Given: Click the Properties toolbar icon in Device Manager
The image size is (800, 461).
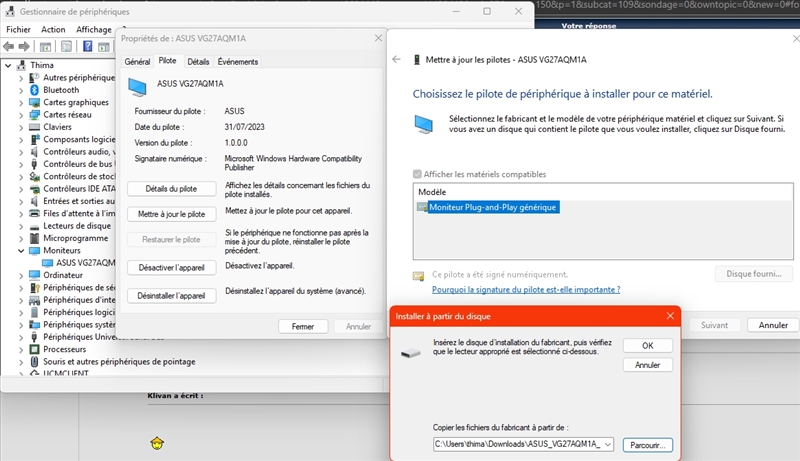Looking at the screenshot, I should pos(66,47).
